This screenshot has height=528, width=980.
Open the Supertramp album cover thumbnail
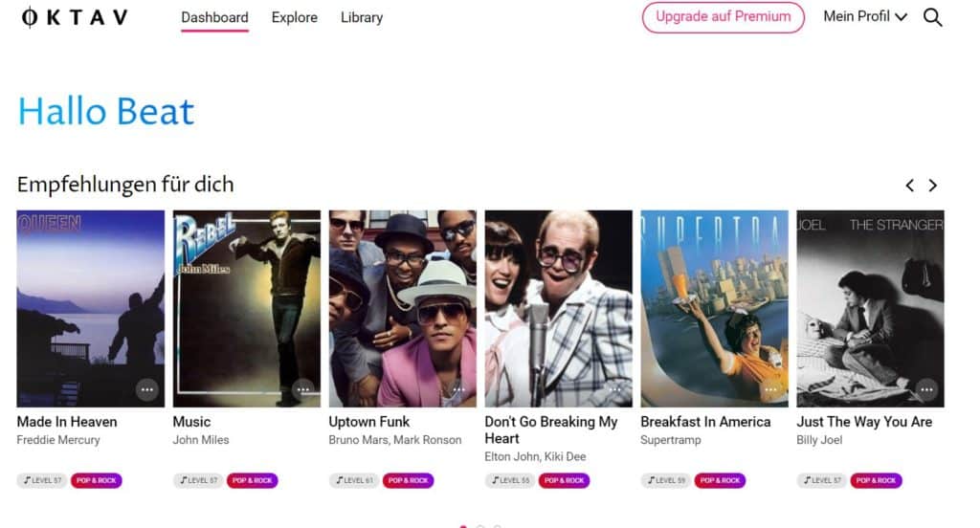click(714, 309)
